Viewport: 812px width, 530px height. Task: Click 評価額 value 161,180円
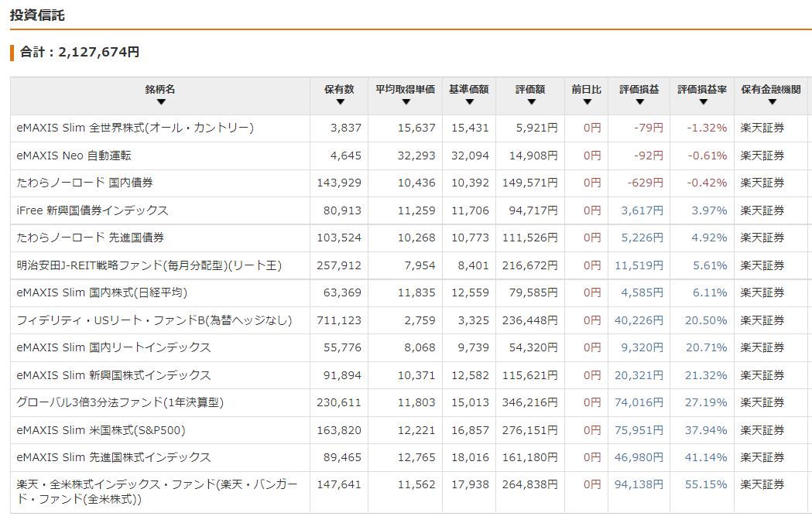pos(530,457)
